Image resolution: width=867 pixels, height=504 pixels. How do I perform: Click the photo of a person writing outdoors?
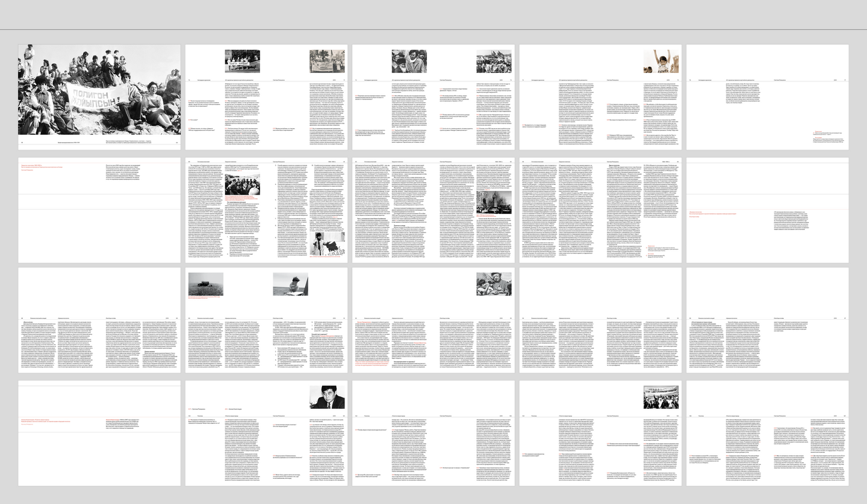click(290, 284)
